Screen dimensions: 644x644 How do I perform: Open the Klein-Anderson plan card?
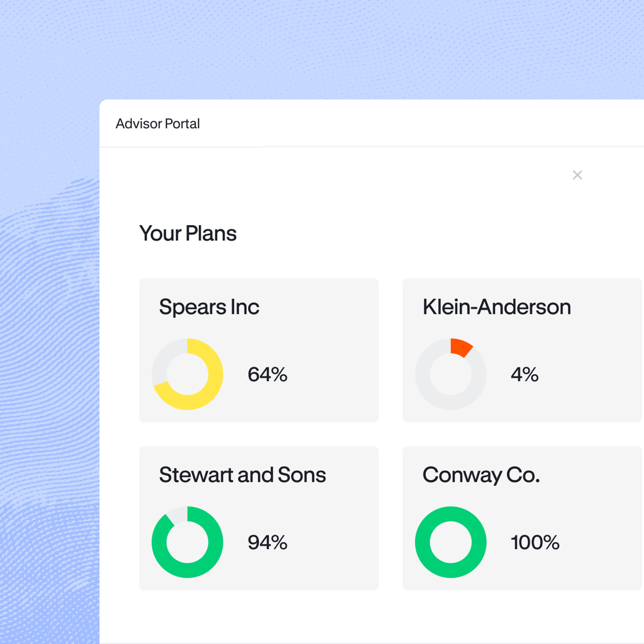pyautogui.click(x=522, y=350)
